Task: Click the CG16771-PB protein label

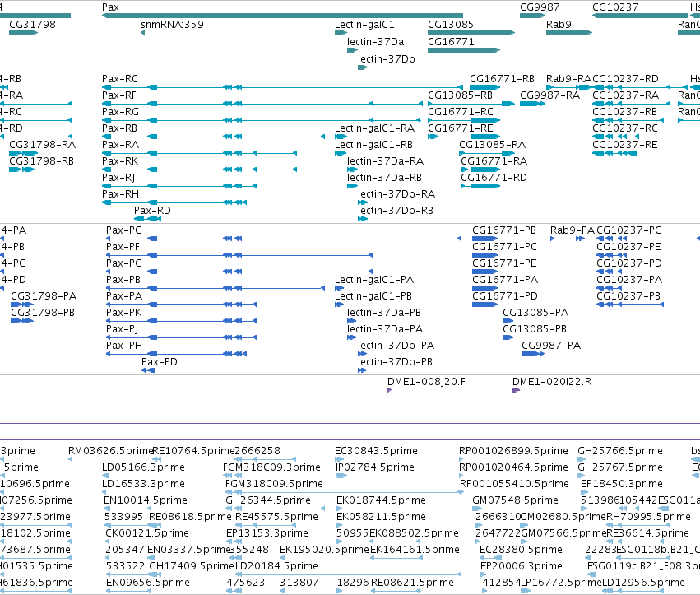Action: pos(504,230)
